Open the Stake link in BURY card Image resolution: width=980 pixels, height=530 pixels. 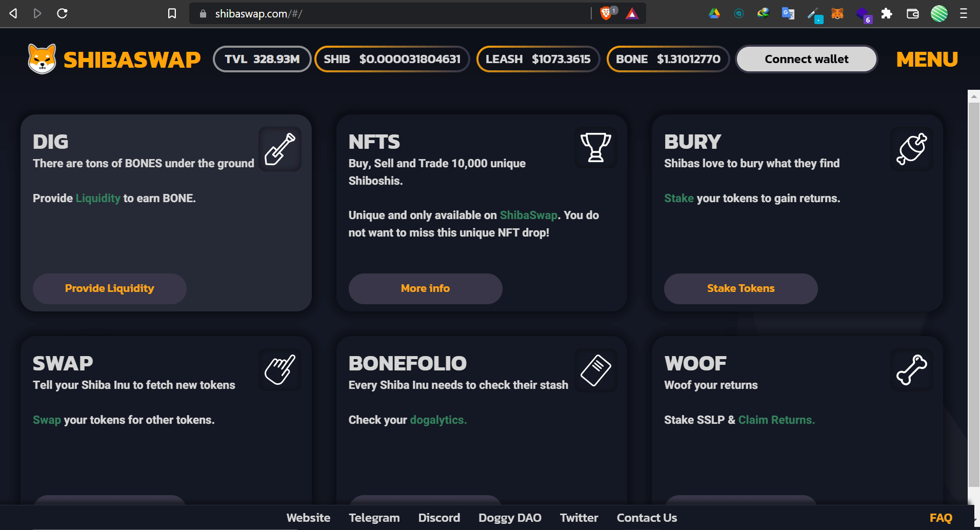679,198
